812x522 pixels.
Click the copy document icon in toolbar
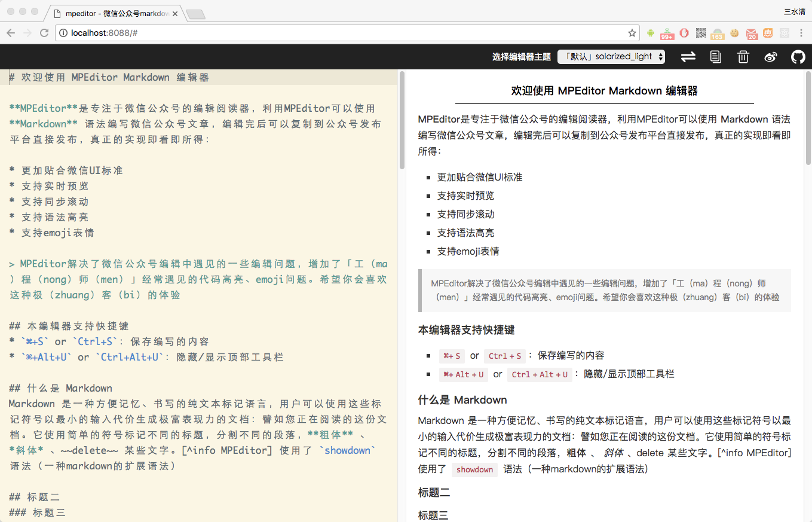point(715,57)
